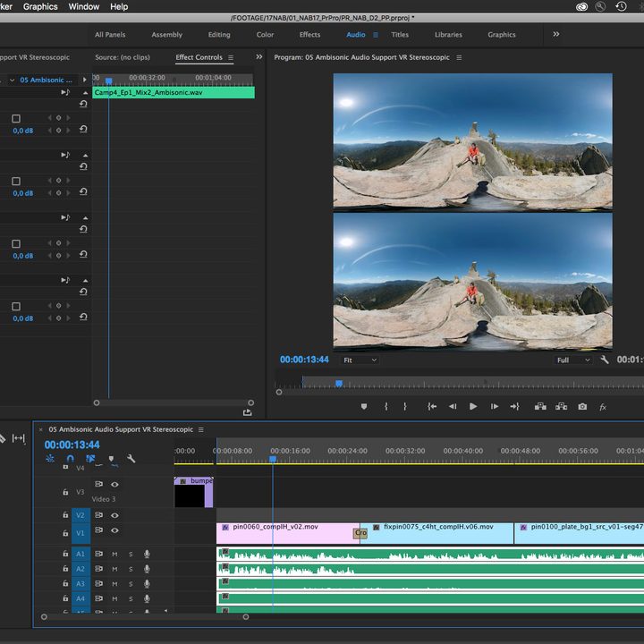Switch to the Assembly workspace
Screen dimensions: 644x644
(x=166, y=35)
